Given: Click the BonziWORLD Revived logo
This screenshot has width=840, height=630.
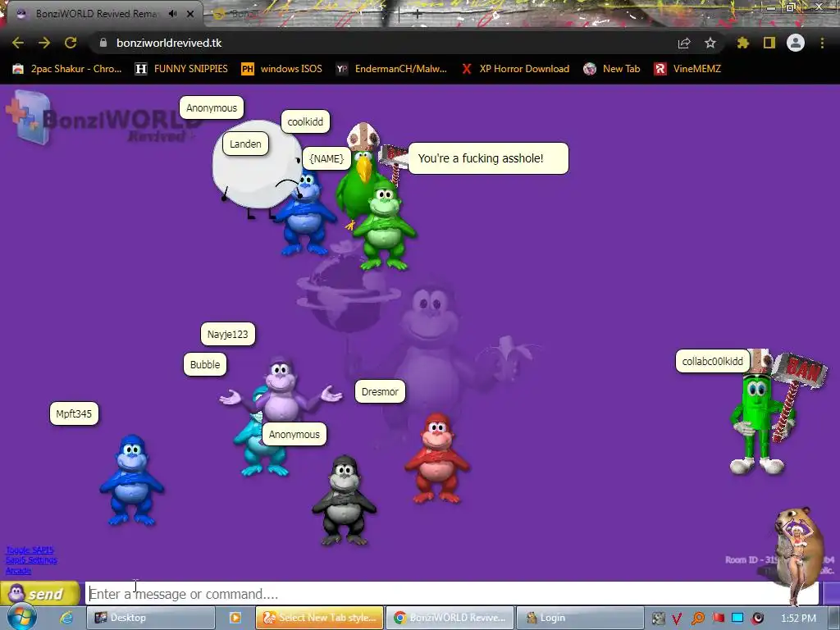Looking at the screenshot, I should click(x=102, y=119).
